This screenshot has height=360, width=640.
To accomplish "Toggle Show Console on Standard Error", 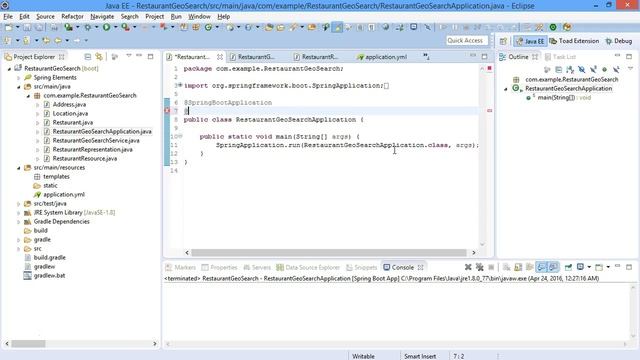I will 553,267.
